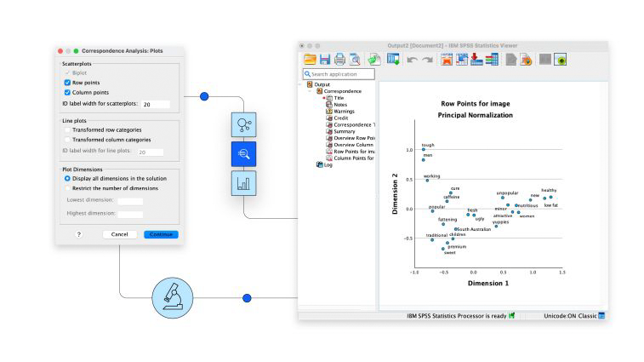
Task: Open help with the question mark button
Action: [79, 234]
